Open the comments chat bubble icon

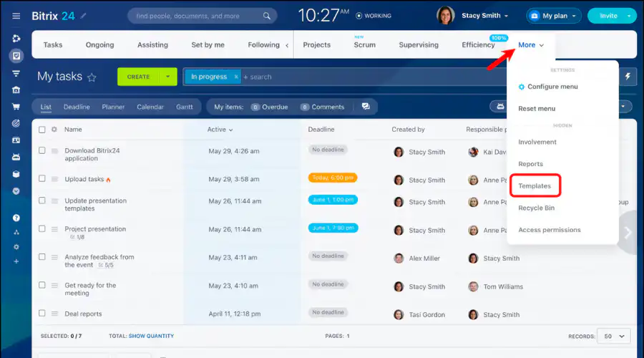(x=366, y=107)
